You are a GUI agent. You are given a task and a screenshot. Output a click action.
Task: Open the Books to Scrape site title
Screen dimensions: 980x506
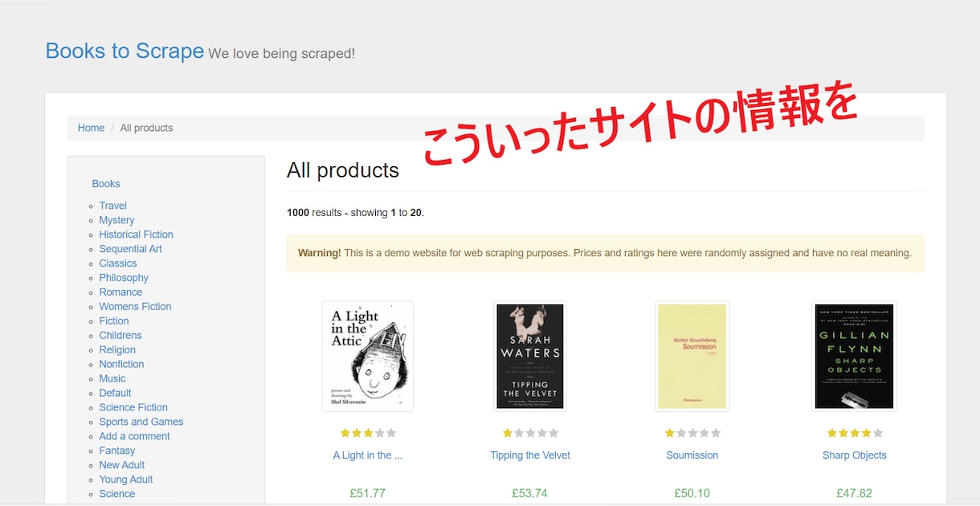(x=125, y=51)
